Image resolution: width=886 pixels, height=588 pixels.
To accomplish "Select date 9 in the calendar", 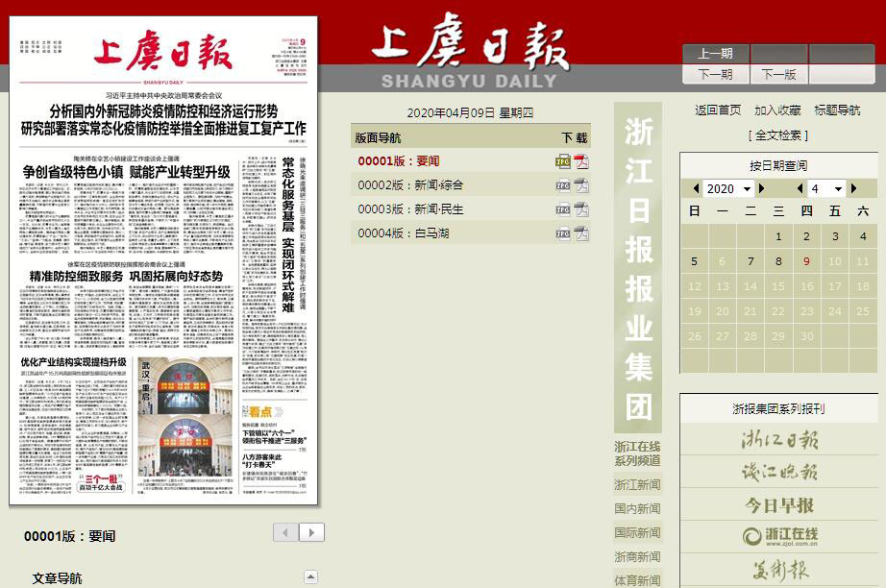I will pos(806,261).
